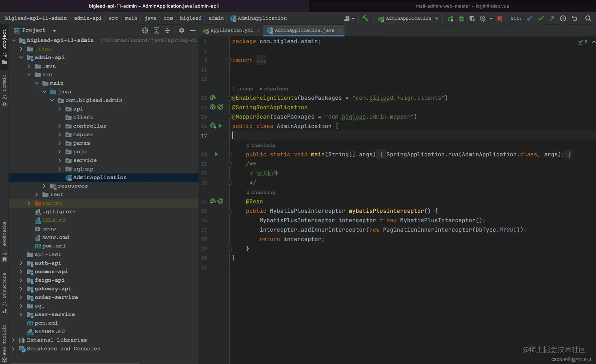The height and width of the screenshot is (364, 596).
Task: Select pom.xml under admin-api
Action: click(x=54, y=246)
